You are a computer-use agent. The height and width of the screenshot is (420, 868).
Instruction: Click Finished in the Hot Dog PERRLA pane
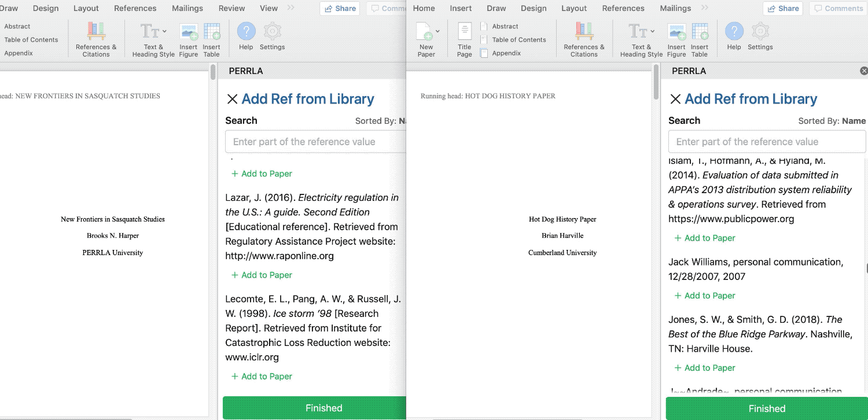click(767, 408)
